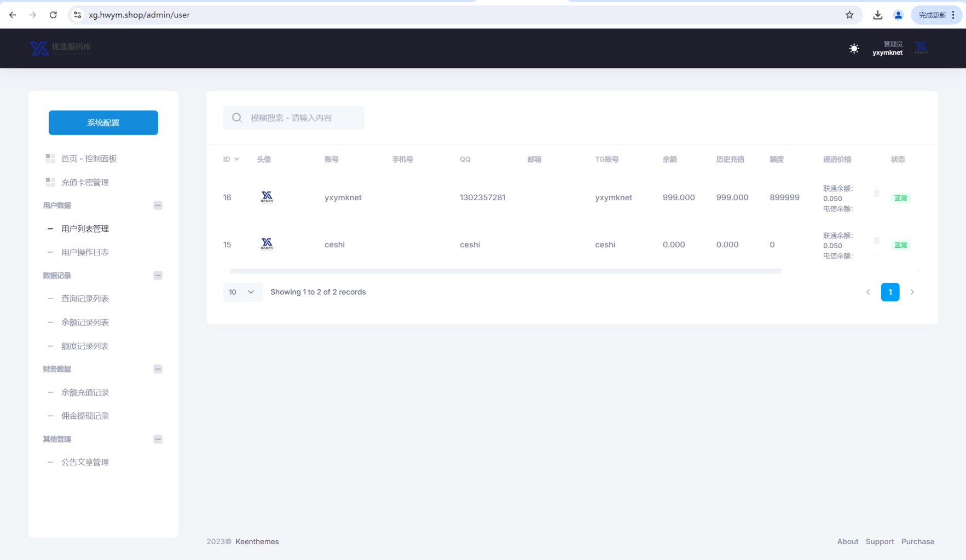This screenshot has height=560, width=966.
Task: Click the avatar of user ceshi
Action: (267, 244)
